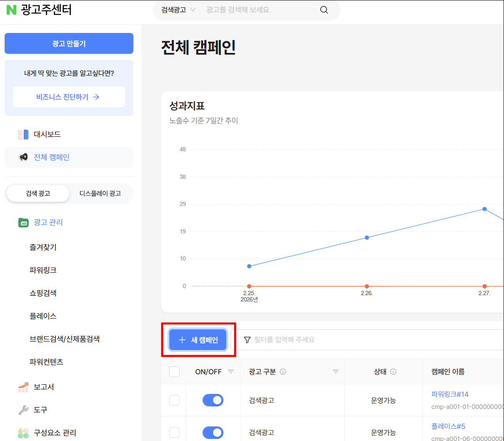Image resolution: width=504 pixels, height=441 pixels.
Task: Click the blue chart point at 2.25.
Action: (249, 266)
